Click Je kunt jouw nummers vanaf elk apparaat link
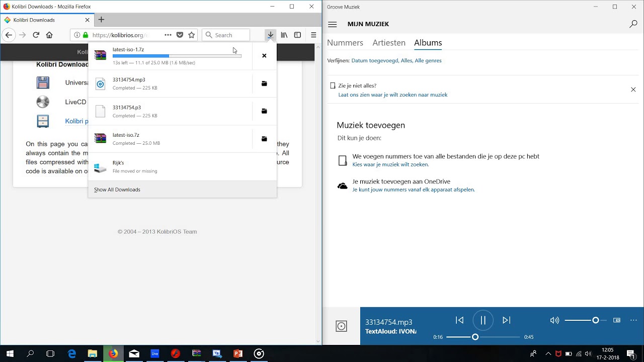 click(414, 190)
